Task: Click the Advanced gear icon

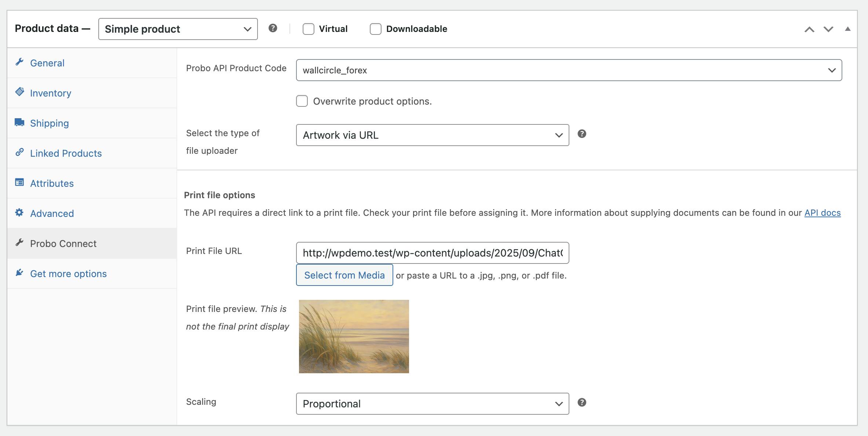Action: click(19, 212)
